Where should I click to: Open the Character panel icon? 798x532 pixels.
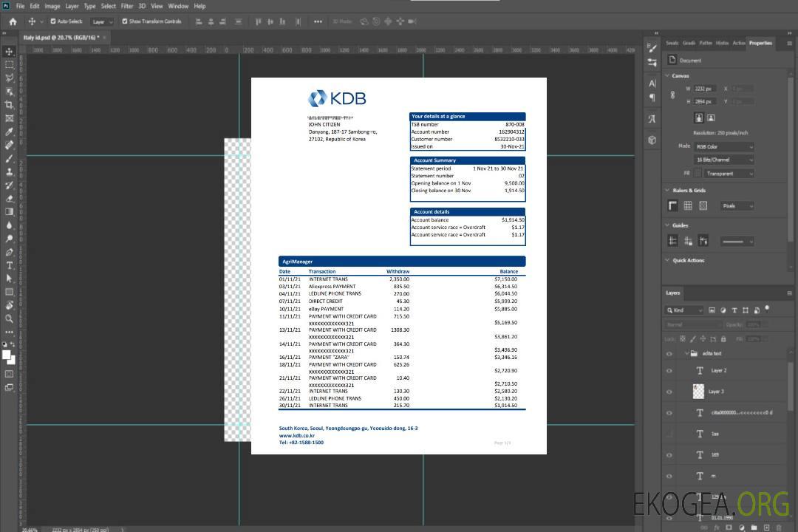tap(652, 83)
